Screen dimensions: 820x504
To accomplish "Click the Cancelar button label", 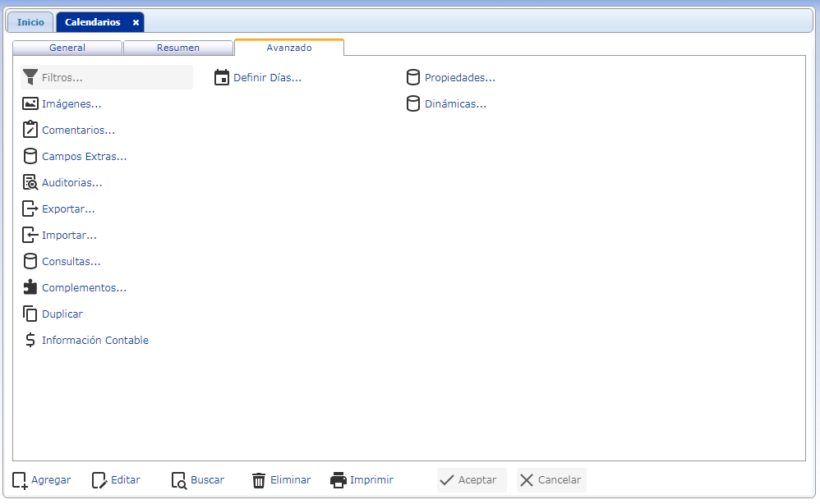I will 559,480.
